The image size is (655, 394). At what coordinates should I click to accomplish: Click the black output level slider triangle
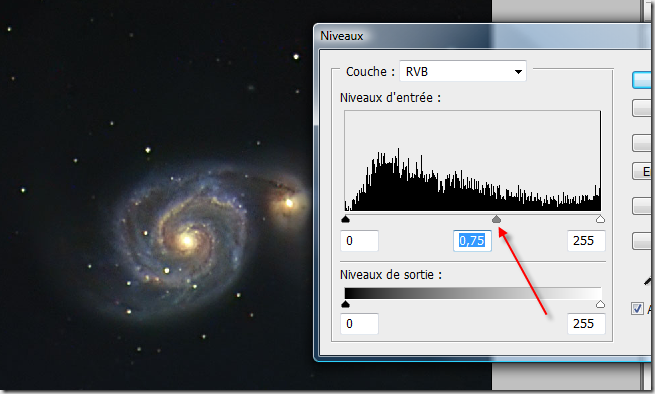(x=345, y=304)
